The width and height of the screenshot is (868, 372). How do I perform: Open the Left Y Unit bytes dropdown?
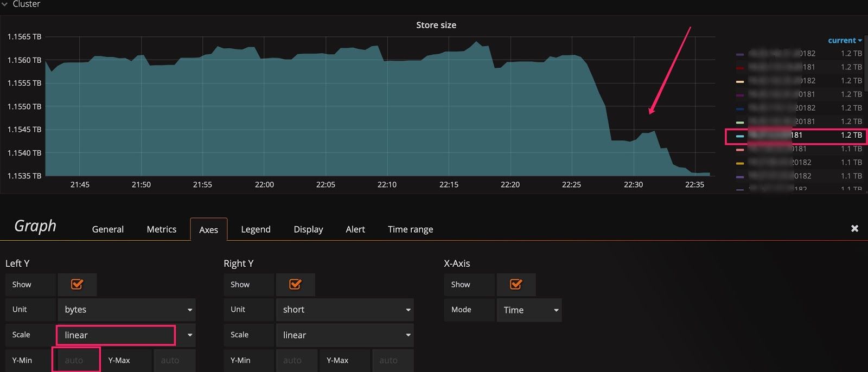pos(126,310)
